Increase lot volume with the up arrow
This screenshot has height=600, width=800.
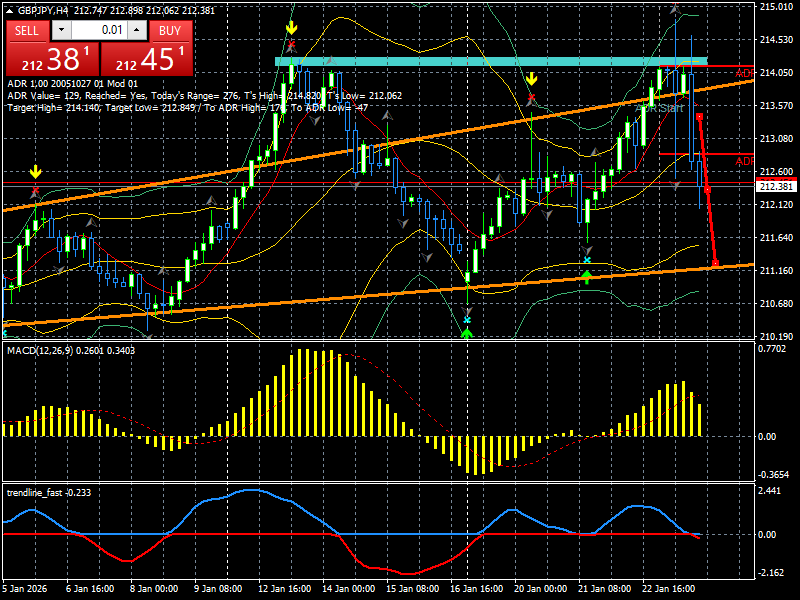(x=137, y=31)
